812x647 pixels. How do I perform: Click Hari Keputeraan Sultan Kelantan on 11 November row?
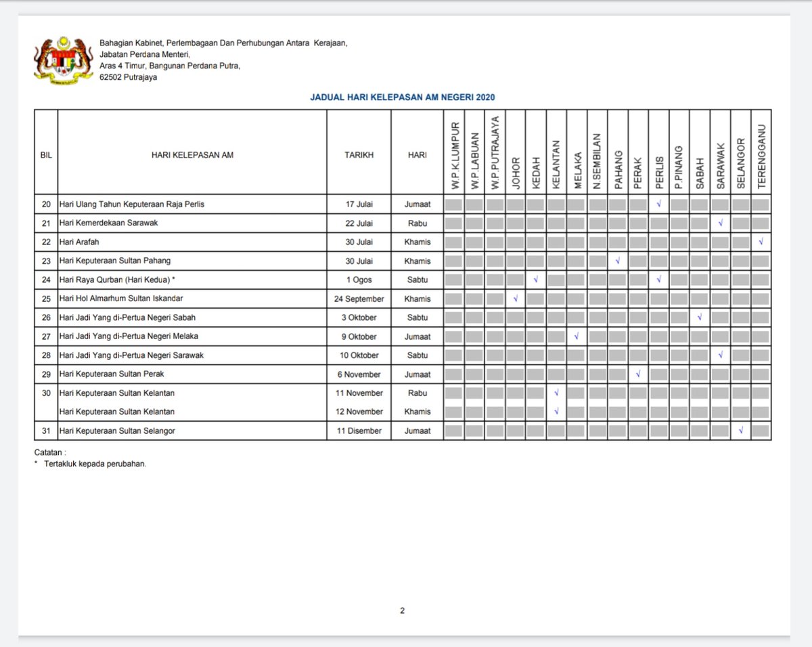pyautogui.click(x=117, y=393)
